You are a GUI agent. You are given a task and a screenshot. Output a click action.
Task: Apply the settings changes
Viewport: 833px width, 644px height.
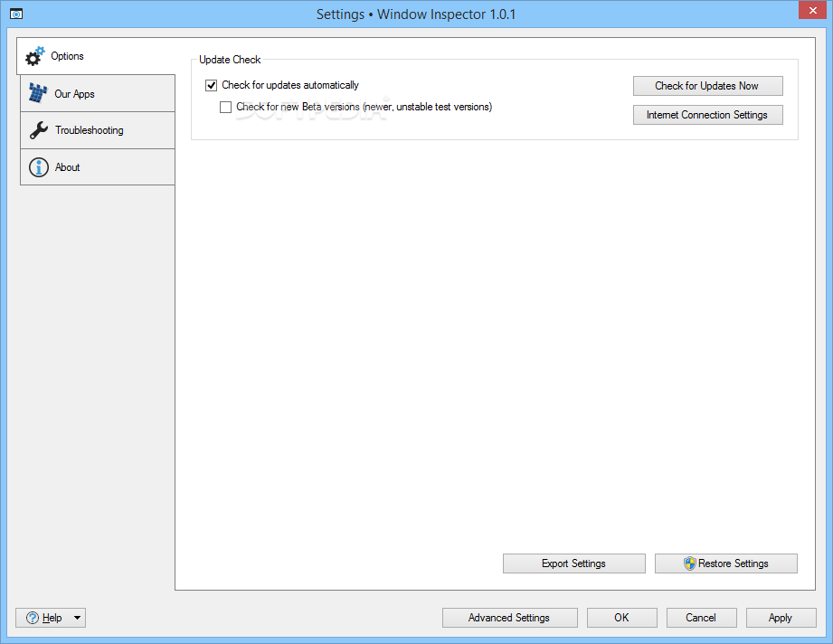pos(781,618)
